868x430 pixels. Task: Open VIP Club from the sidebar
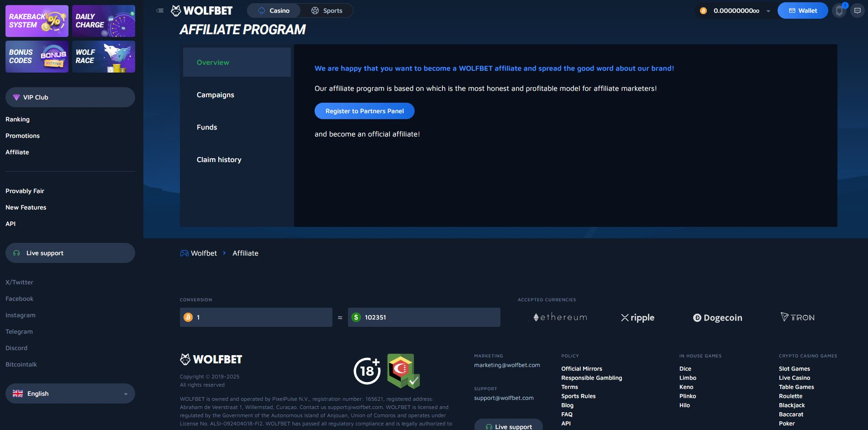point(70,97)
